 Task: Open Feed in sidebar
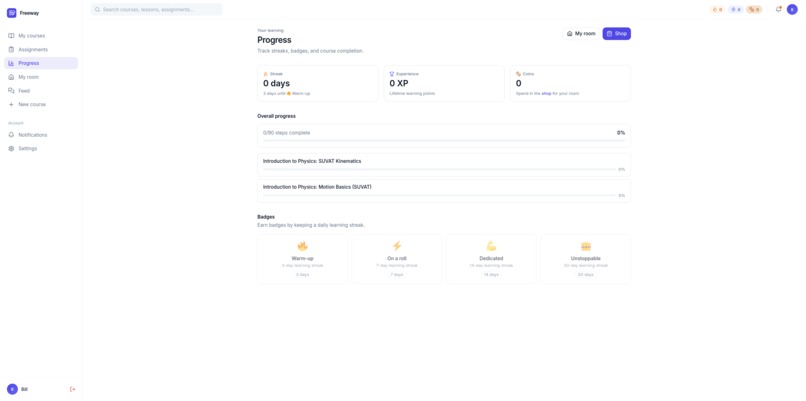point(41,90)
